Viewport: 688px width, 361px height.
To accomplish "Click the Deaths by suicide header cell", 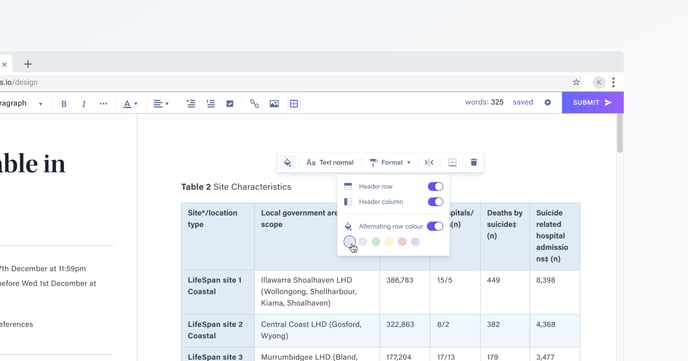I will click(505, 236).
